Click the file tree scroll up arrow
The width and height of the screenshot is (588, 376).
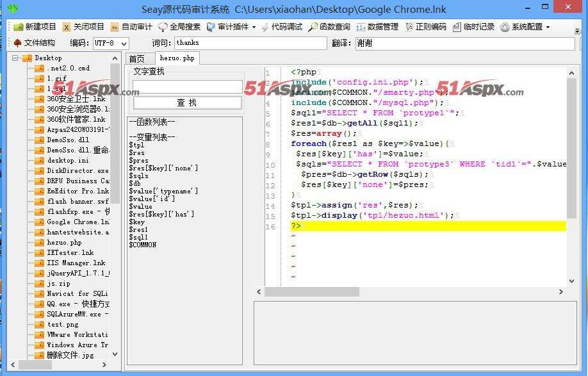pos(115,58)
